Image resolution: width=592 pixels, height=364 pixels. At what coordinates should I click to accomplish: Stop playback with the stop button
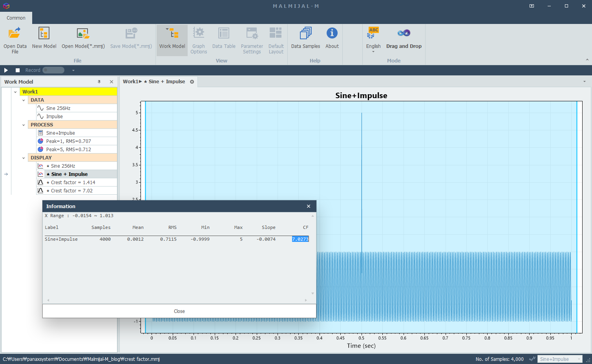[18, 70]
